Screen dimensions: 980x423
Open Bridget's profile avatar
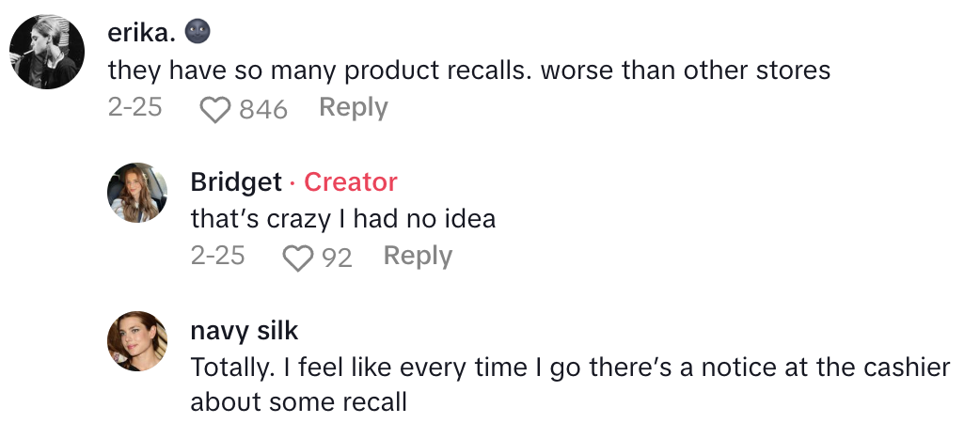point(139,192)
